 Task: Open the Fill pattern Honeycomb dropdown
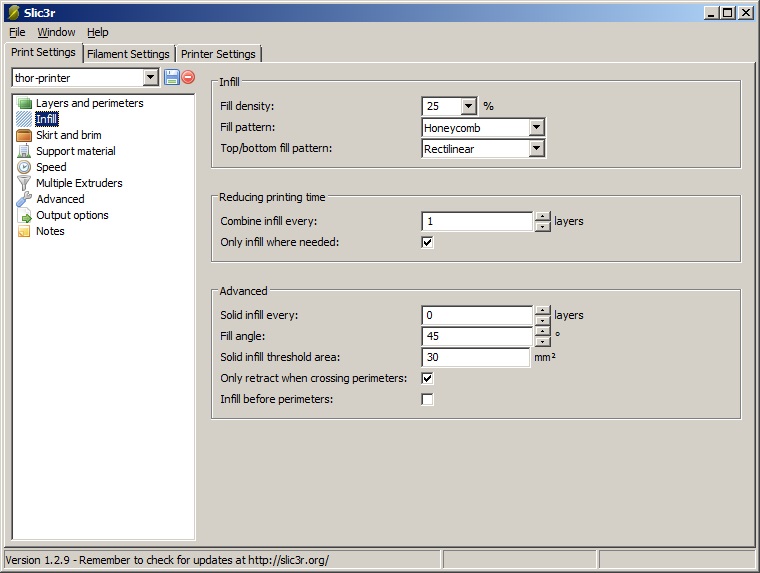pos(536,128)
